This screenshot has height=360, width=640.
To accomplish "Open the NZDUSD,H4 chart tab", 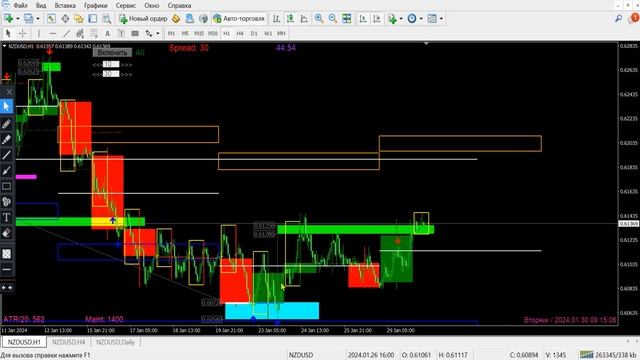I will click(x=69, y=342).
